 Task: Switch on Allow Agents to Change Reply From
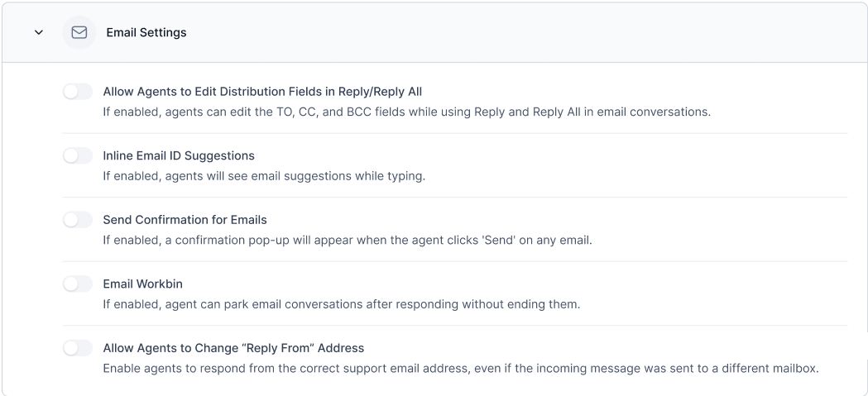(78, 348)
